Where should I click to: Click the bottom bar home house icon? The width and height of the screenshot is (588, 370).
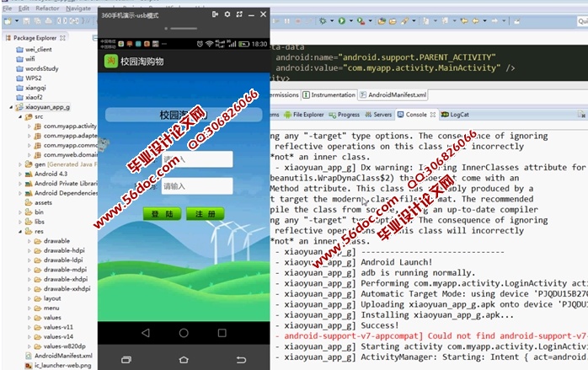184,360
